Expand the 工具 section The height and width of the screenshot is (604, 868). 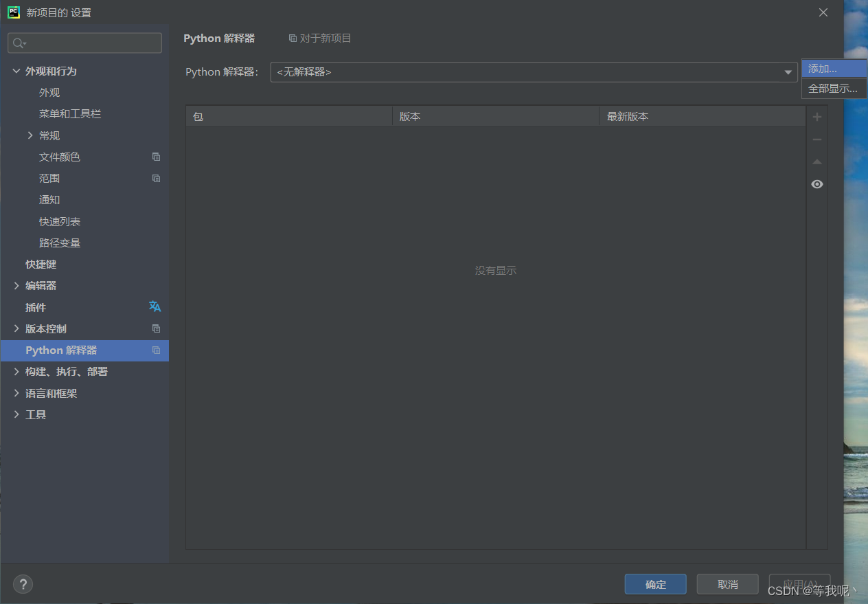click(16, 414)
